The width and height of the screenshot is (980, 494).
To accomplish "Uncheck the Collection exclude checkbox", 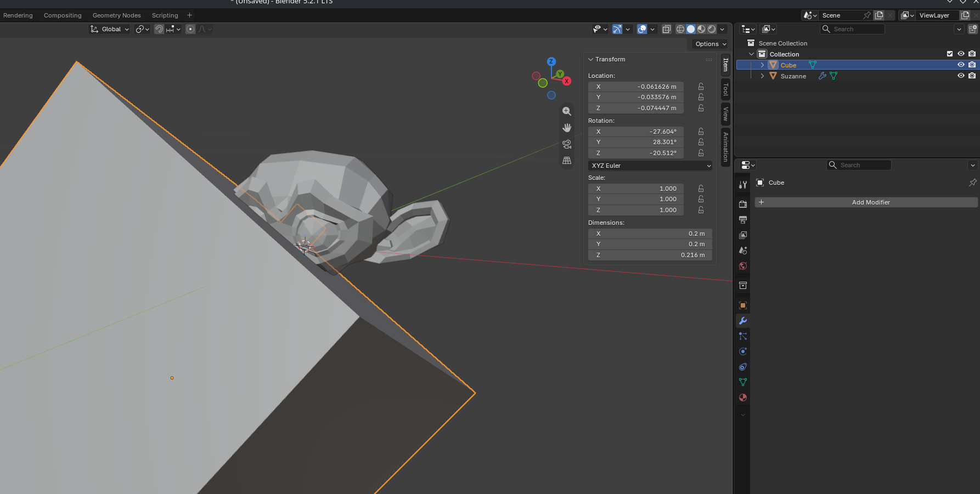I will 950,54.
